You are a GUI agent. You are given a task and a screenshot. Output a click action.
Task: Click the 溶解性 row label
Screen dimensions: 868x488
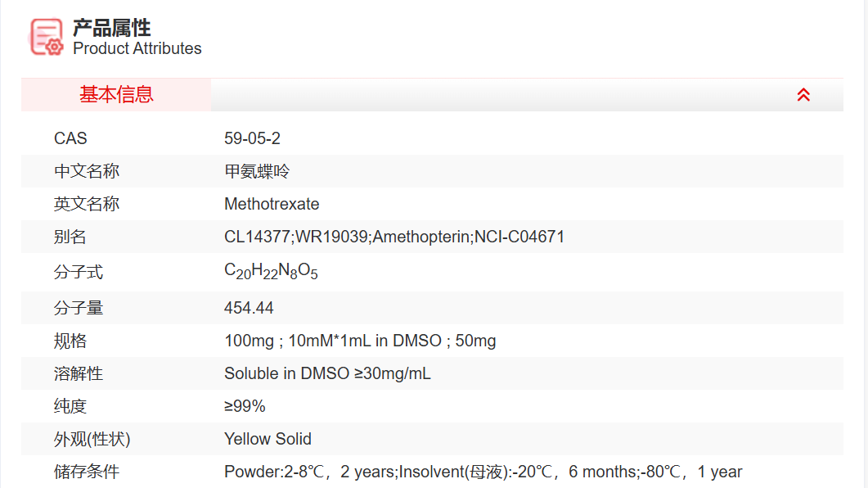coord(79,373)
